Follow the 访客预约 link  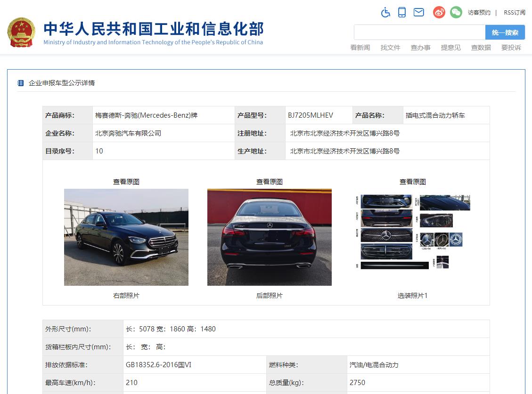[x=479, y=13]
